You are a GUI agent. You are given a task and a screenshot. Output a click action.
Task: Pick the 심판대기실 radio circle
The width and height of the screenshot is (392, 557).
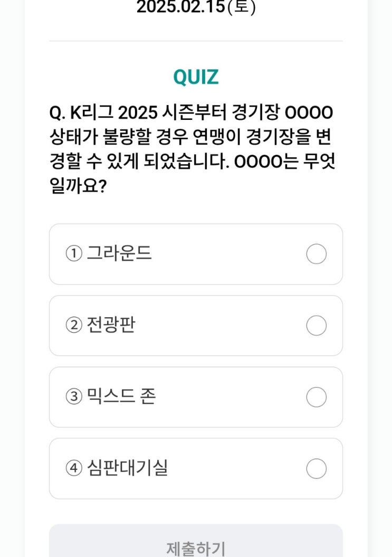pos(316,468)
